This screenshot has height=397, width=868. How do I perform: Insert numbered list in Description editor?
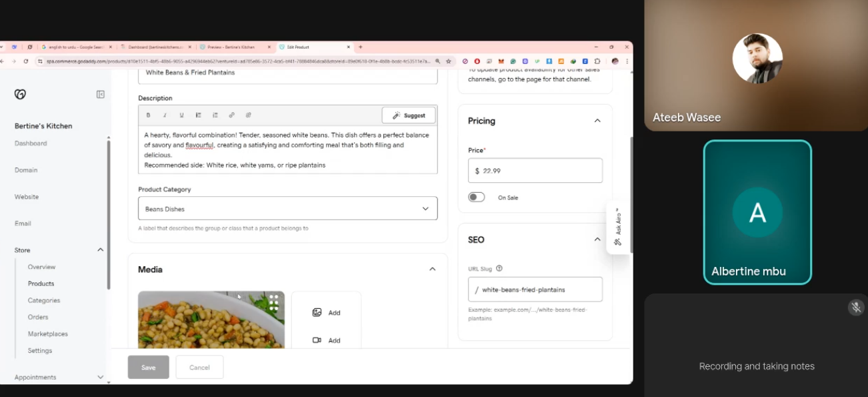215,115
